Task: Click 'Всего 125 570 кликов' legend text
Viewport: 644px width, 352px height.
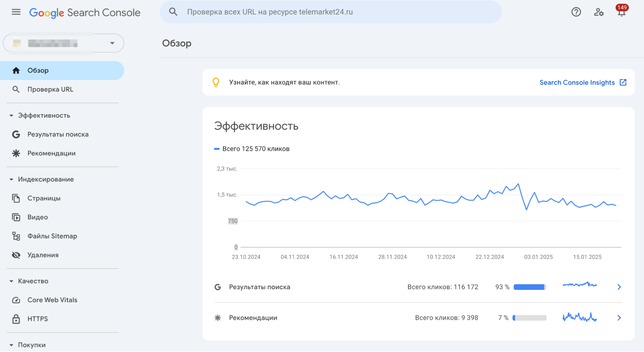Action: click(256, 149)
